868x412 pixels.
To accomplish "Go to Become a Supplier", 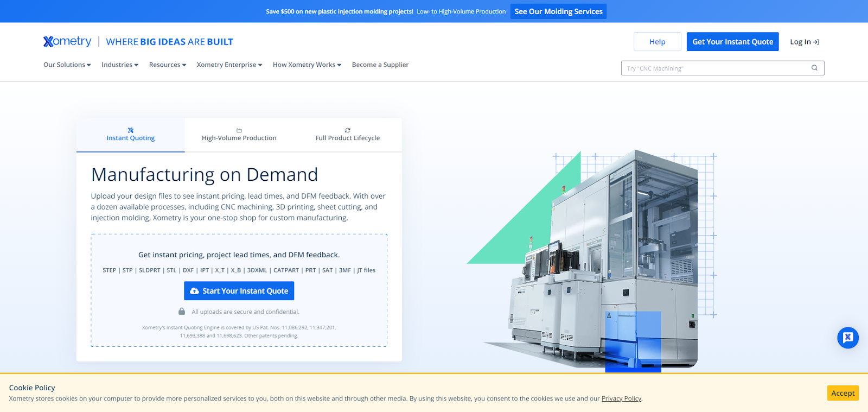I will tap(380, 65).
